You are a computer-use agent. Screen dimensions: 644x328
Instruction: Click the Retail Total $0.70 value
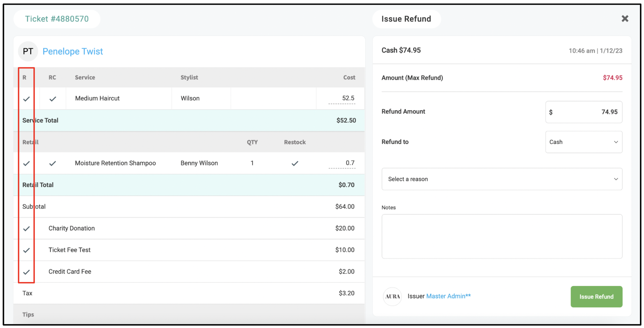click(x=346, y=185)
